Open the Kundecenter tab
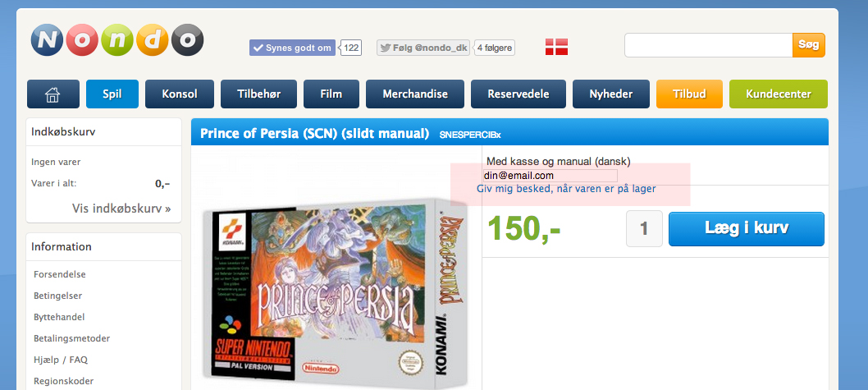 coord(779,94)
